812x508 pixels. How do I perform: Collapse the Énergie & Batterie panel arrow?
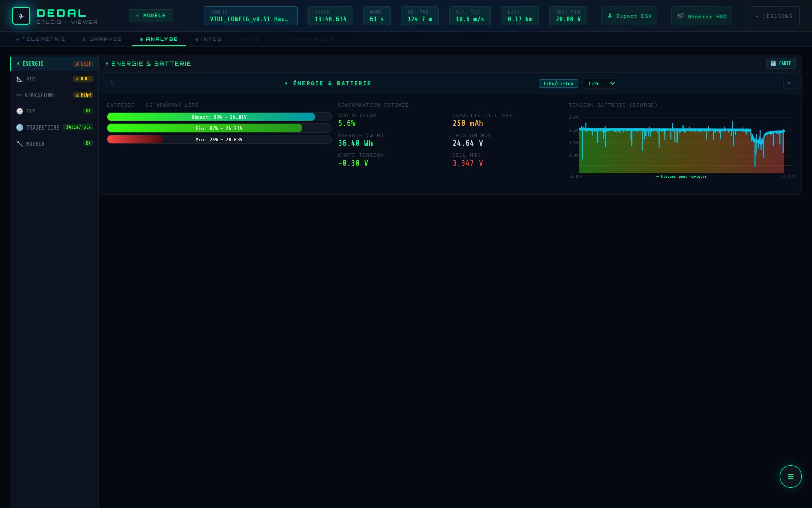[x=788, y=83]
